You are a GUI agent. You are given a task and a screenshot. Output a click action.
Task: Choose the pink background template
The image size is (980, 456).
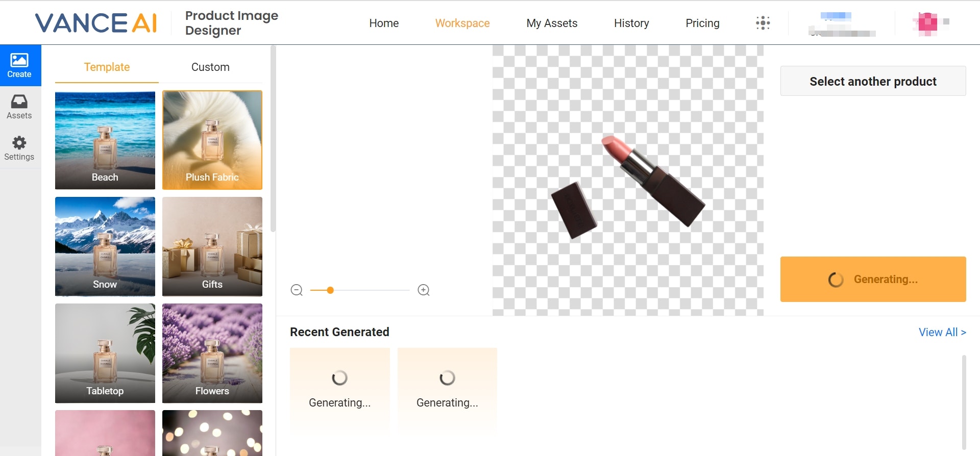pos(105,433)
